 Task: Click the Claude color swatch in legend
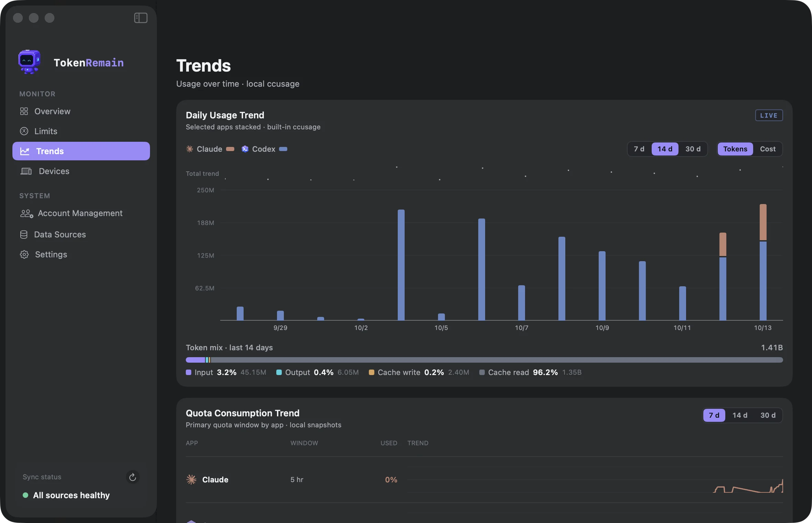pyautogui.click(x=230, y=149)
